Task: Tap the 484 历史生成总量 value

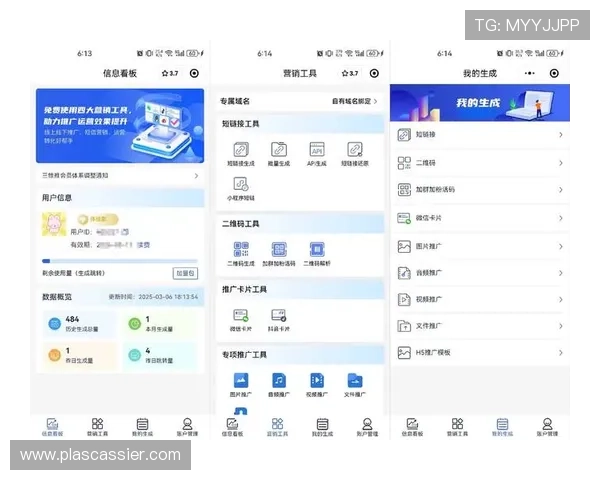Action: 72,319
